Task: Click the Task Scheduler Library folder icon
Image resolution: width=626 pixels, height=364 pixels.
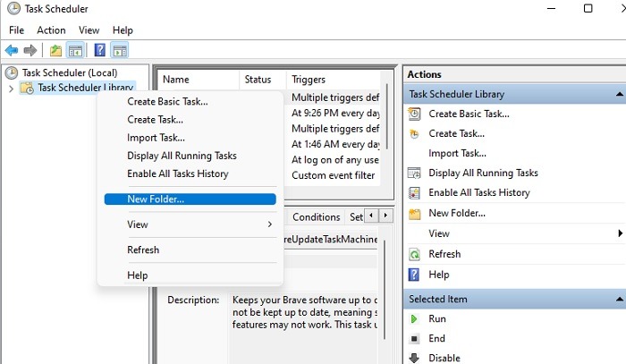Action: click(x=27, y=88)
